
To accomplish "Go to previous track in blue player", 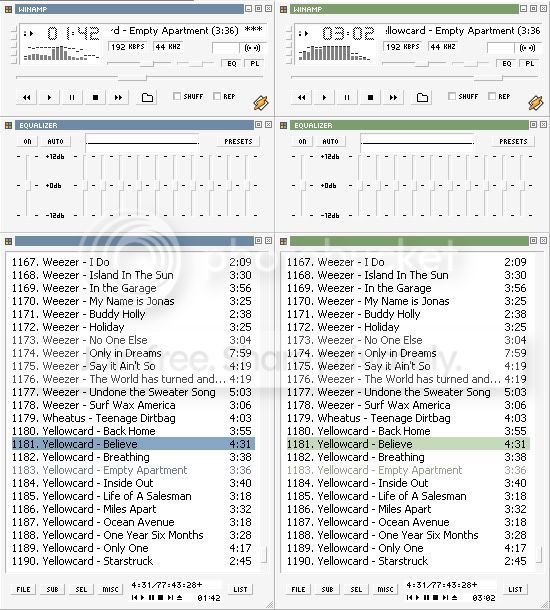I will (26, 97).
